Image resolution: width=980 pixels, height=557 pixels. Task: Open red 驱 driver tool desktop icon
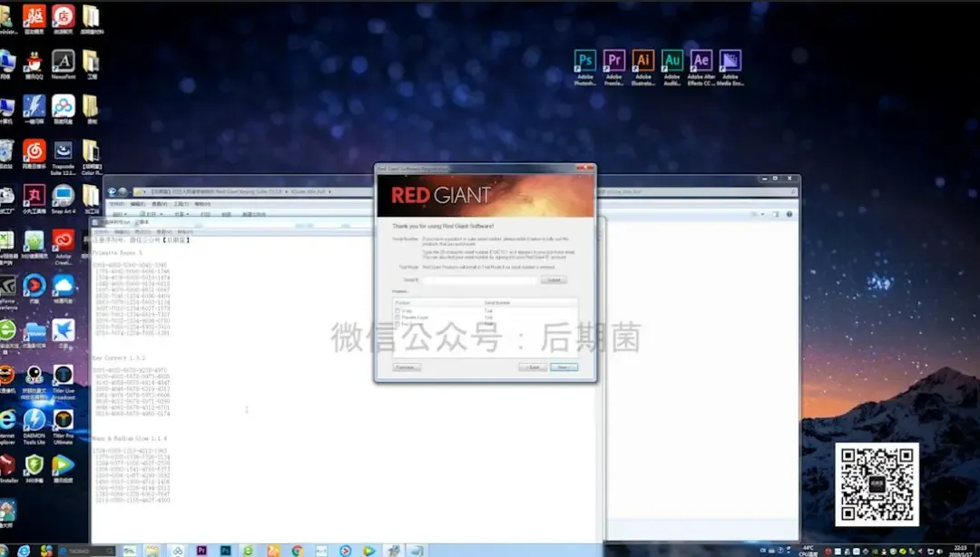[x=34, y=19]
